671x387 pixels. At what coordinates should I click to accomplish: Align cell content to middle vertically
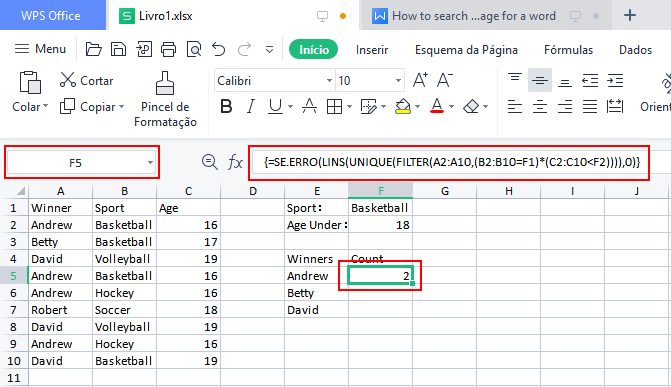point(540,80)
